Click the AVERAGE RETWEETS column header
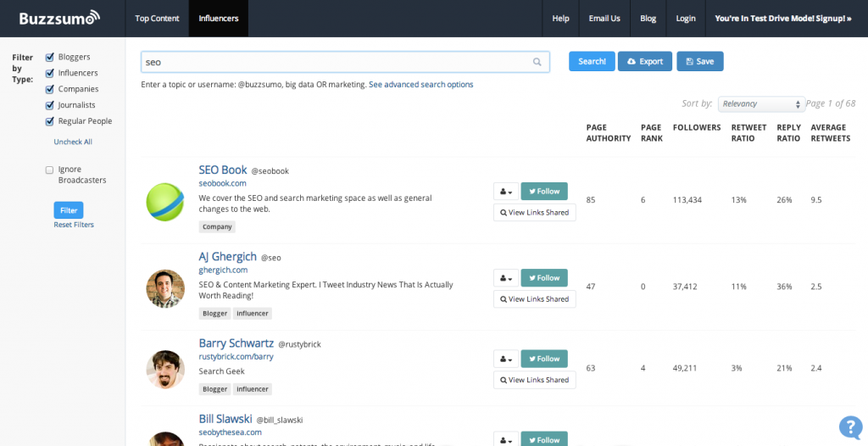The width and height of the screenshot is (868, 446). click(x=831, y=133)
